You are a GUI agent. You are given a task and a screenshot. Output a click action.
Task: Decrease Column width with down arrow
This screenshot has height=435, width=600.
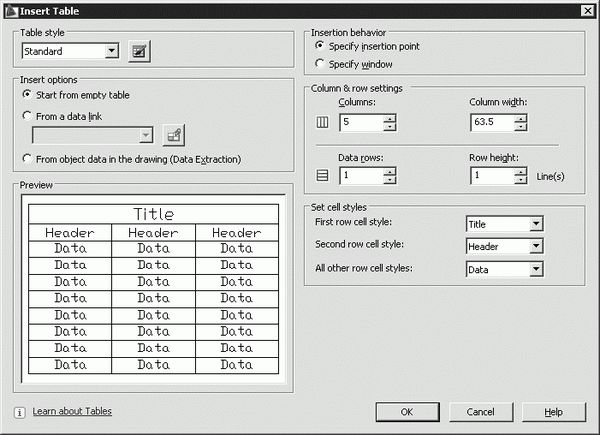point(520,127)
